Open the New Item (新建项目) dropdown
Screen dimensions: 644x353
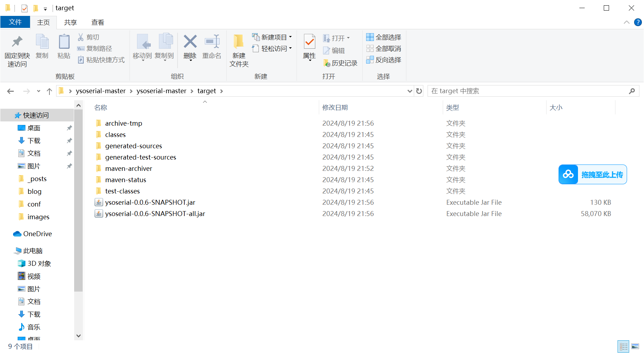click(x=272, y=37)
